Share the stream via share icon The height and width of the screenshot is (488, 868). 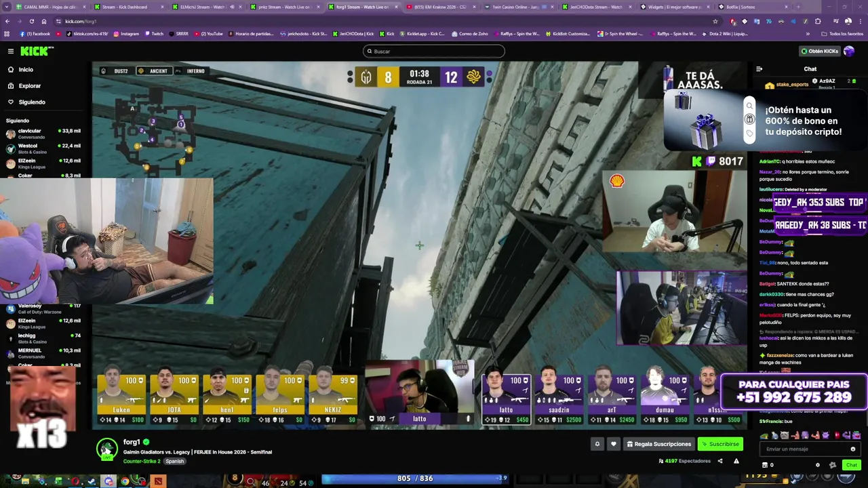point(720,461)
